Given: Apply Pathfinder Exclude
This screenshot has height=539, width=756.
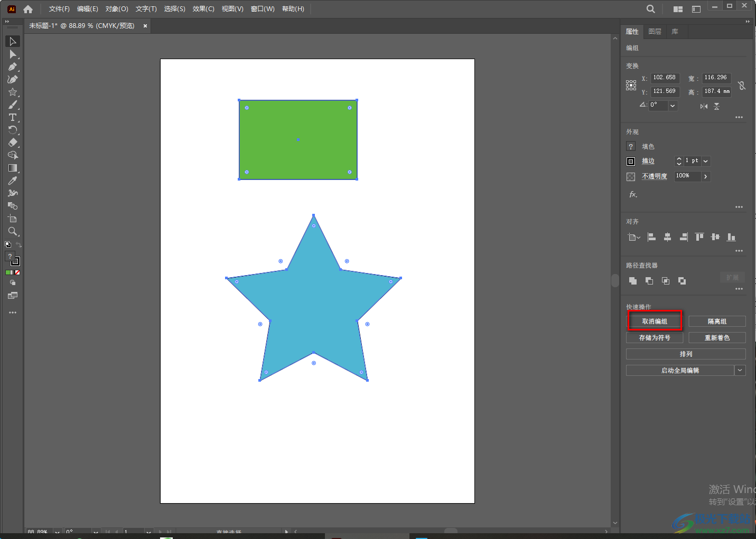Looking at the screenshot, I should coord(682,281).
